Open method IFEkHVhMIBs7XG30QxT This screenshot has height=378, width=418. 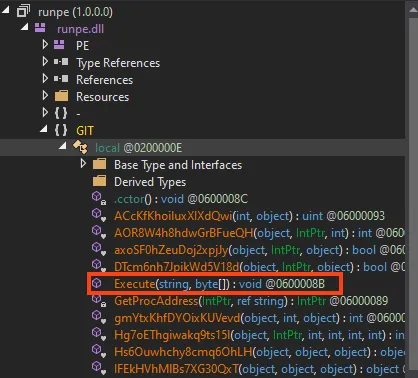point(259,369)
